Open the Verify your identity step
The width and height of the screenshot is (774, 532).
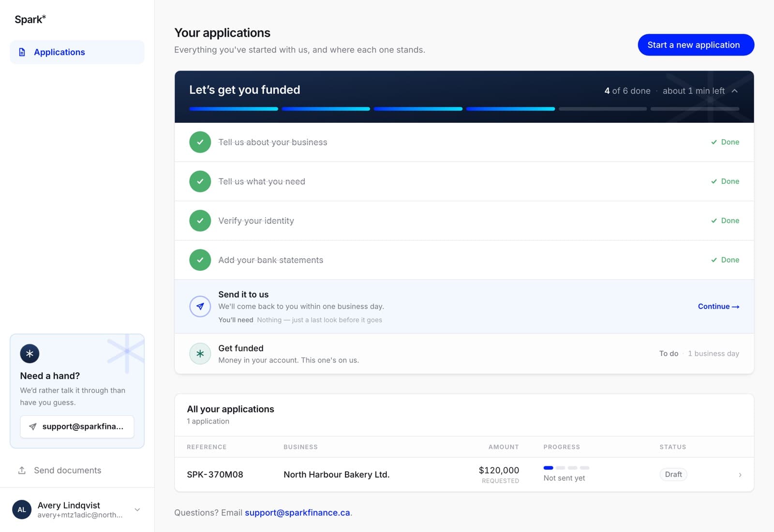click(x=464, y=221)
